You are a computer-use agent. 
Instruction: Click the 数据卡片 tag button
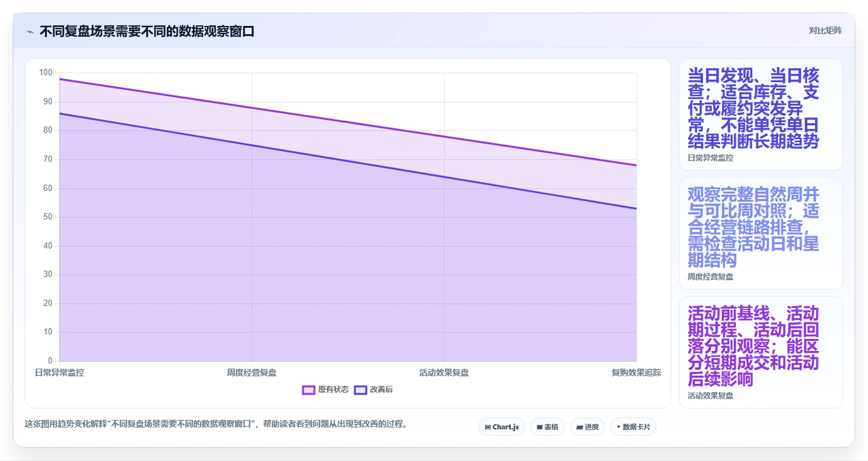coord(633,427)
